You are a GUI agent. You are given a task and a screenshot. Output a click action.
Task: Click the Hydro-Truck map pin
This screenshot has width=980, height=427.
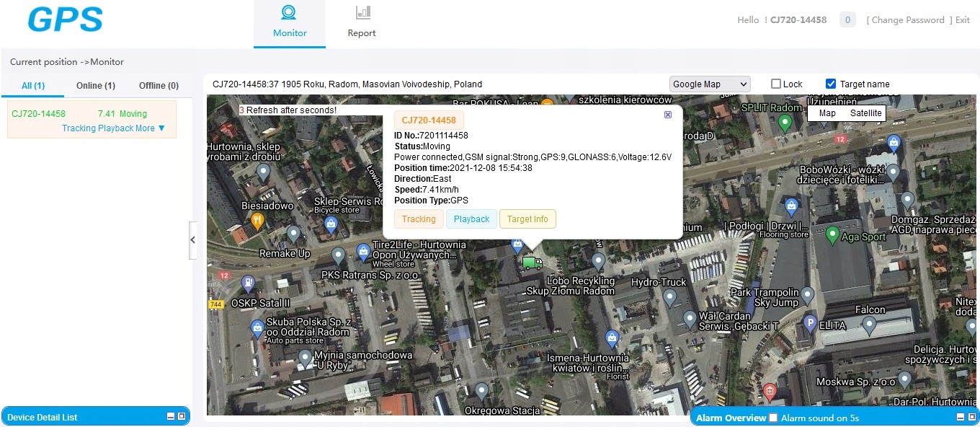pos(669,298)
